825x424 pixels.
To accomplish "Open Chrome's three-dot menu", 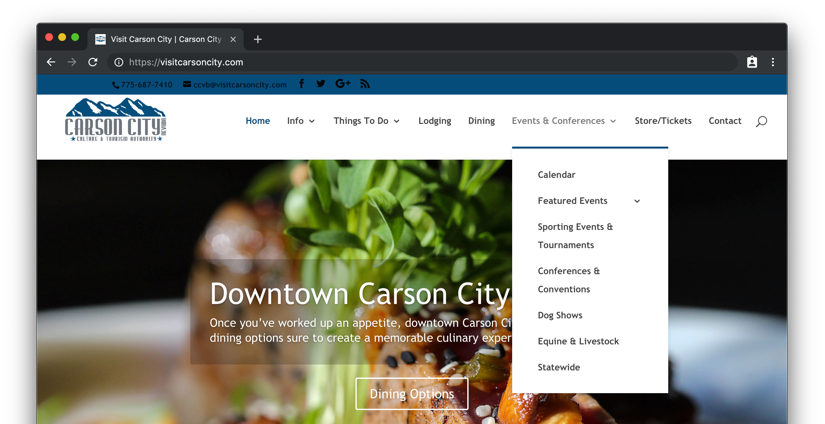I will [x=773, y=62].
